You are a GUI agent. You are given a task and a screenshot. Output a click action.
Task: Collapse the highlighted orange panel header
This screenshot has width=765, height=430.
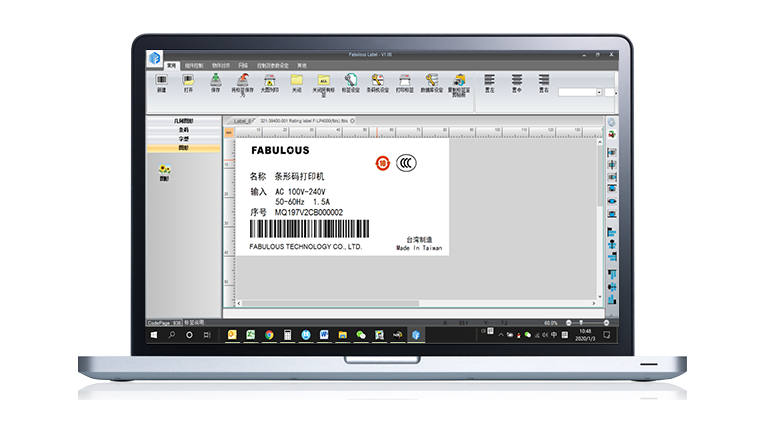pos(183,148)
